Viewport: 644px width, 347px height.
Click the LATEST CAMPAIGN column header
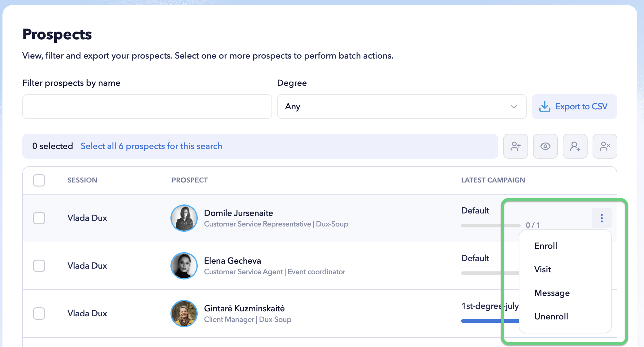coord(493,180)
